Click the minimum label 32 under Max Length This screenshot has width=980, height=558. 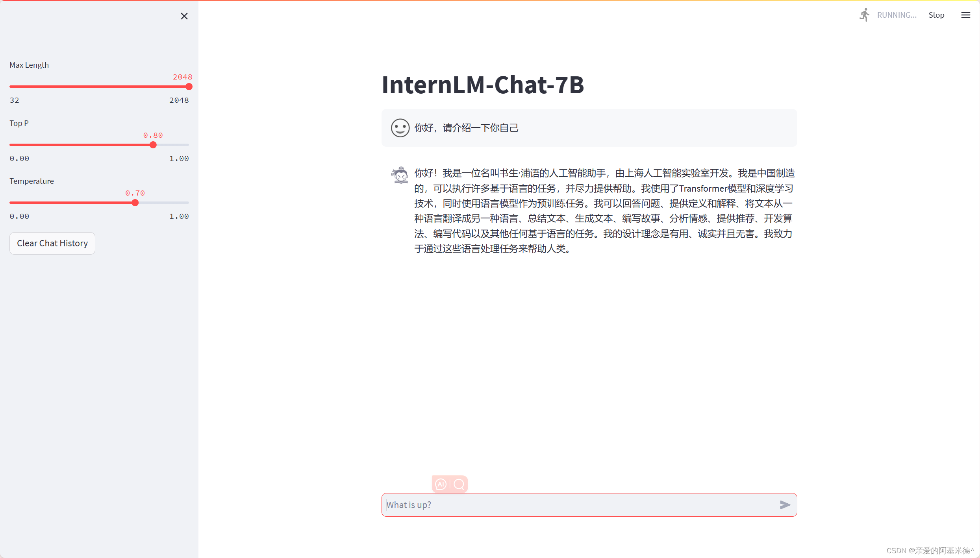click(15, 100)
